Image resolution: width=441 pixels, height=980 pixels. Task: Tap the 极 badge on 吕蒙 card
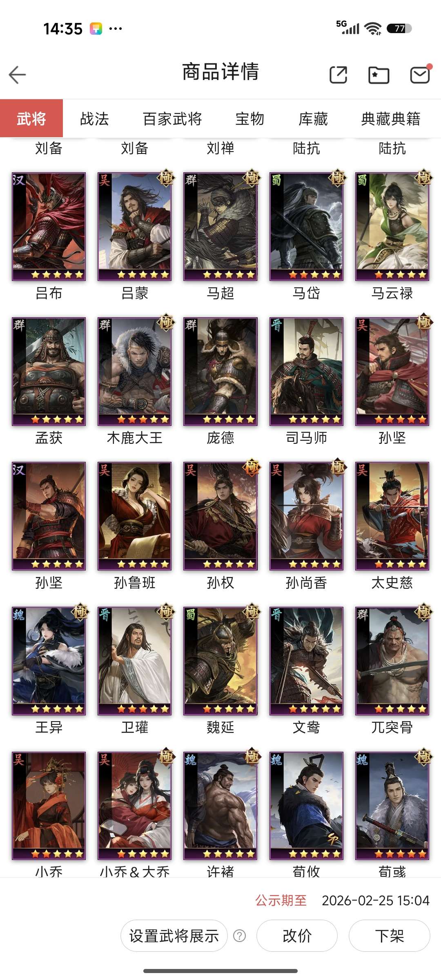pyautogui.click(x=166, y=178)
